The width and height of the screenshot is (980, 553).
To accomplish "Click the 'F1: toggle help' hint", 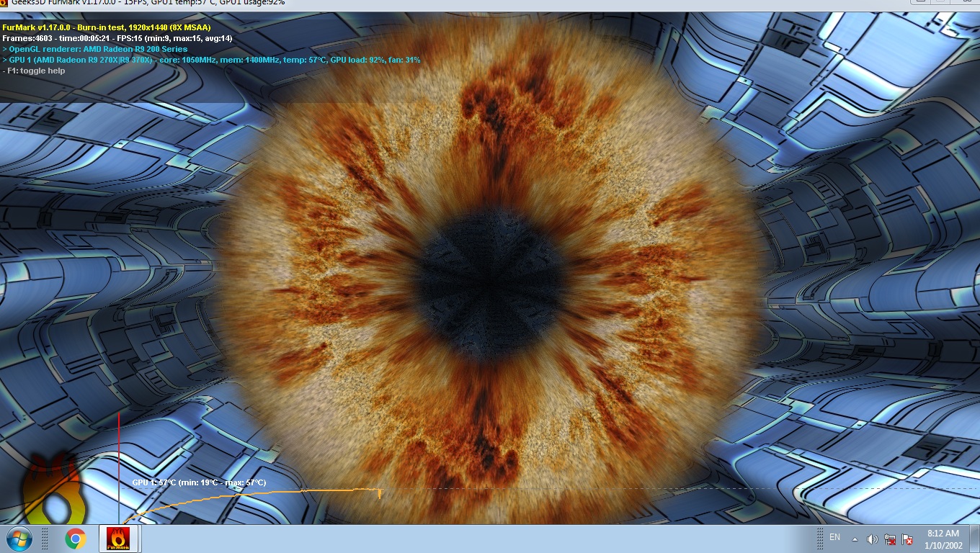I will tap(34, 71).
